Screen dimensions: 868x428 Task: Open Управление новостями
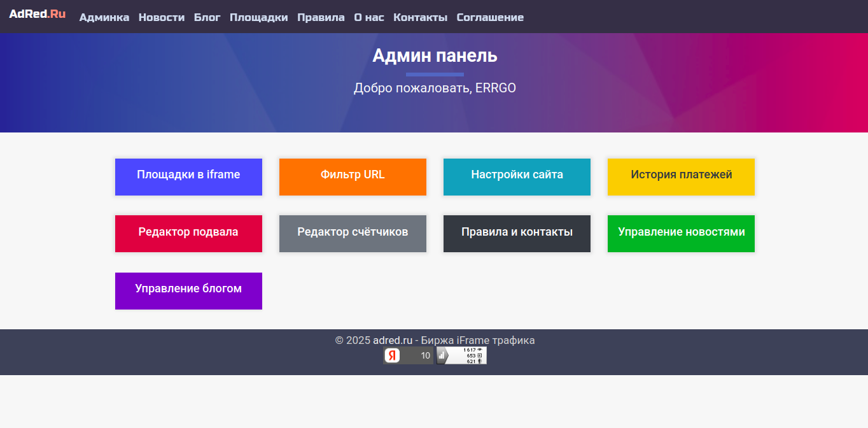(681, 233)
